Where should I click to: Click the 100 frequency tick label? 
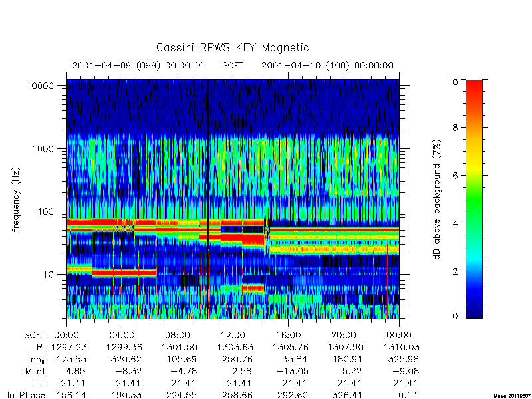coord(45,211)
